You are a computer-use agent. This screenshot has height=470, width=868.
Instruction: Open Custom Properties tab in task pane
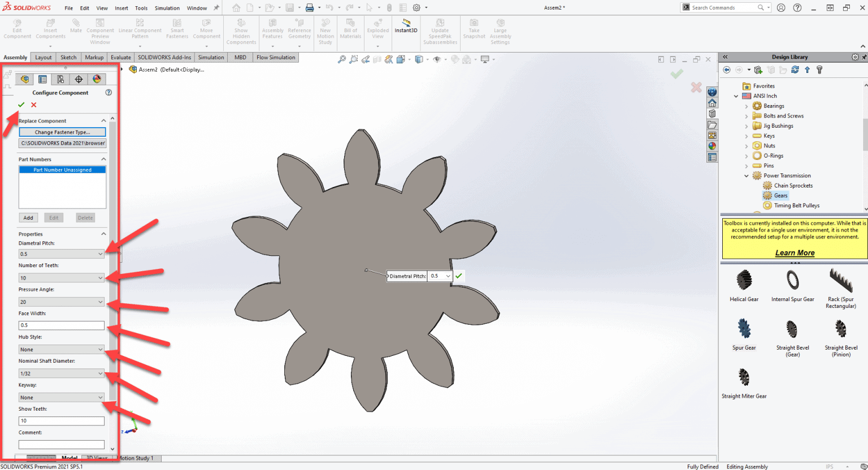(x=712, y=158)
